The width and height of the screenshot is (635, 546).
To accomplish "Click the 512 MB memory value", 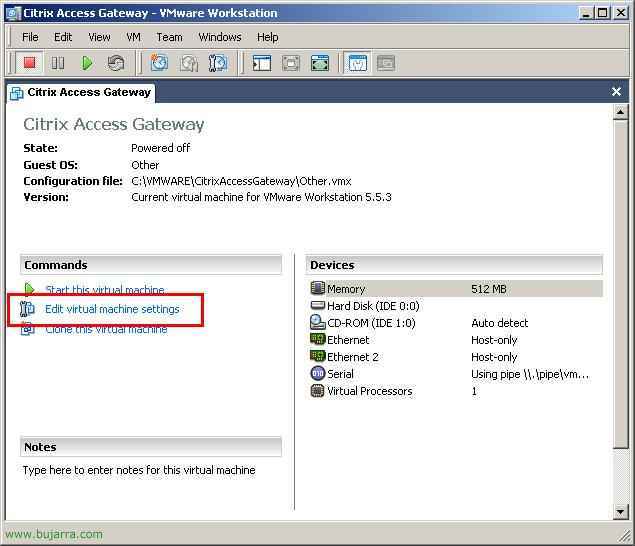I will pos(489,289).
